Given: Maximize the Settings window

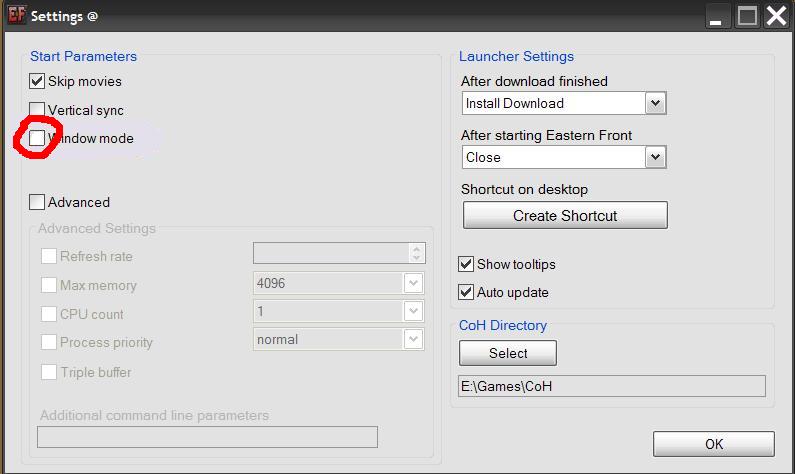Looking at the screenshot, I should [x=747, y=16].
